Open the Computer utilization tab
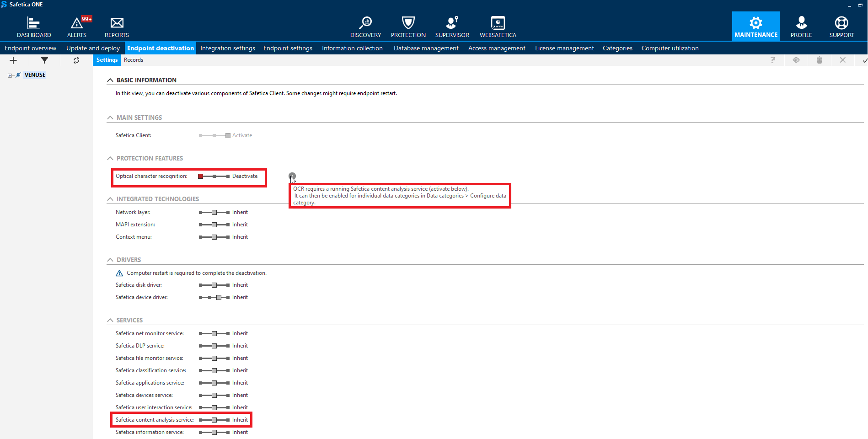The image size is (868, 439). 670,48
